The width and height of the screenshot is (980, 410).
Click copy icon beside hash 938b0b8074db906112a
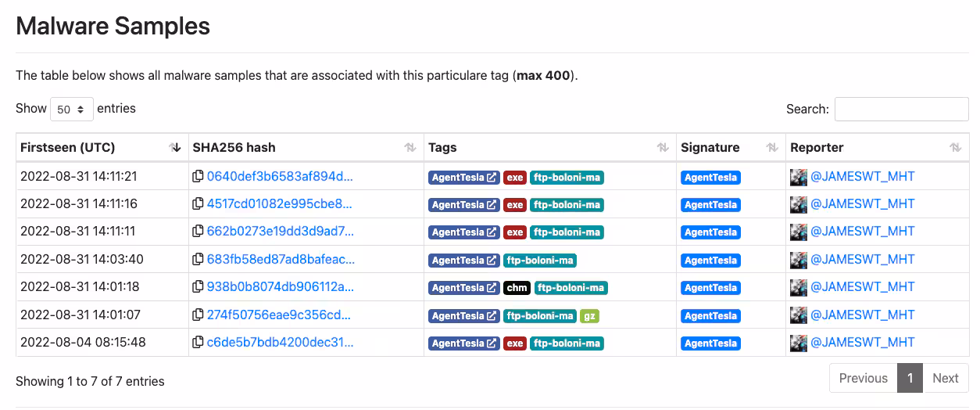[x=198, y=287]
